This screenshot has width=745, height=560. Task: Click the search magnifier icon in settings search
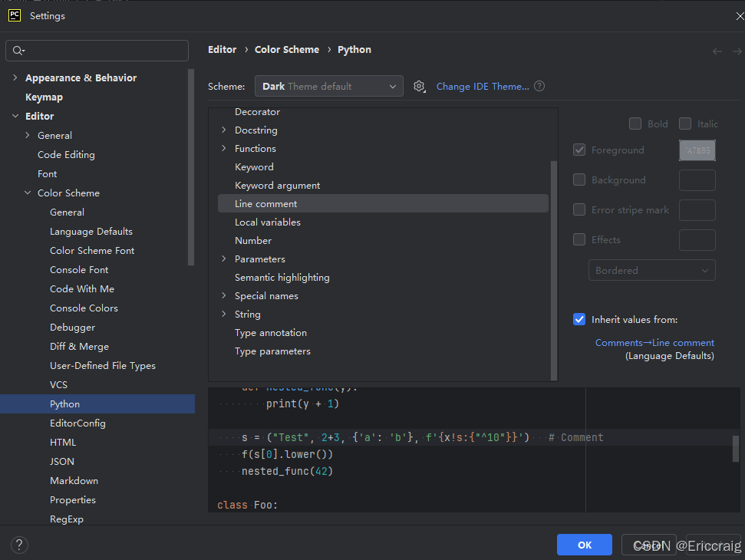pos(18,51)
